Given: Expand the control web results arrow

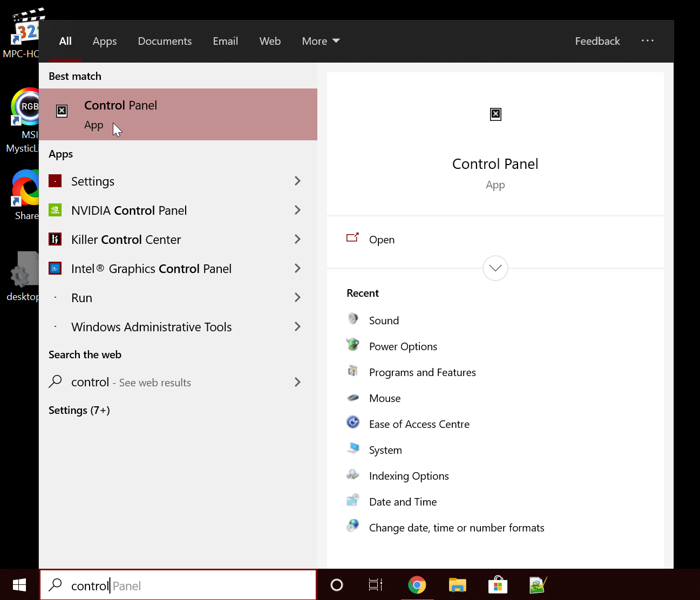Looking at the screenshot, I should point(297,382).
